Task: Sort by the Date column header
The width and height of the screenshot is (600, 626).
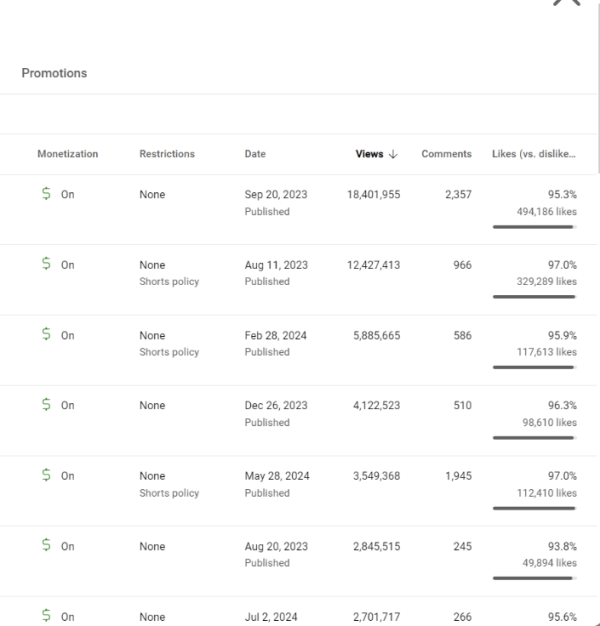Action: [255, 154]
